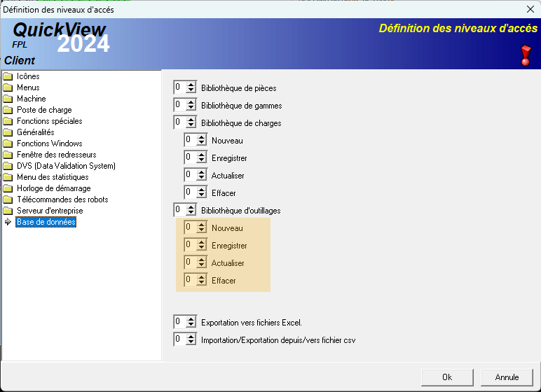Select DVS (Data Validation System) item
Viewport: 541px width, 392px height.
(66, 166)
